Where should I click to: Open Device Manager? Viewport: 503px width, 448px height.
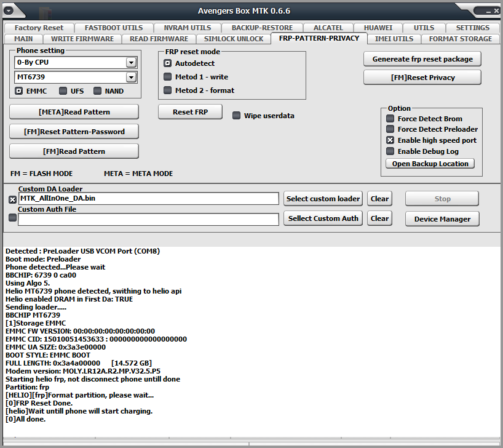point(442,219)
